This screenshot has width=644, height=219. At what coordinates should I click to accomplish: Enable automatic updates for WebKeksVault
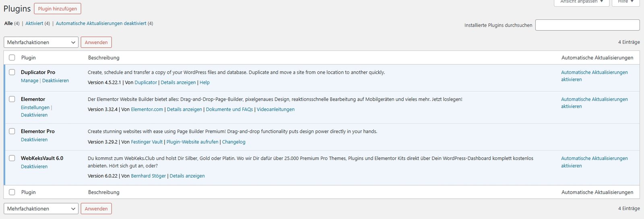(594, 162)
